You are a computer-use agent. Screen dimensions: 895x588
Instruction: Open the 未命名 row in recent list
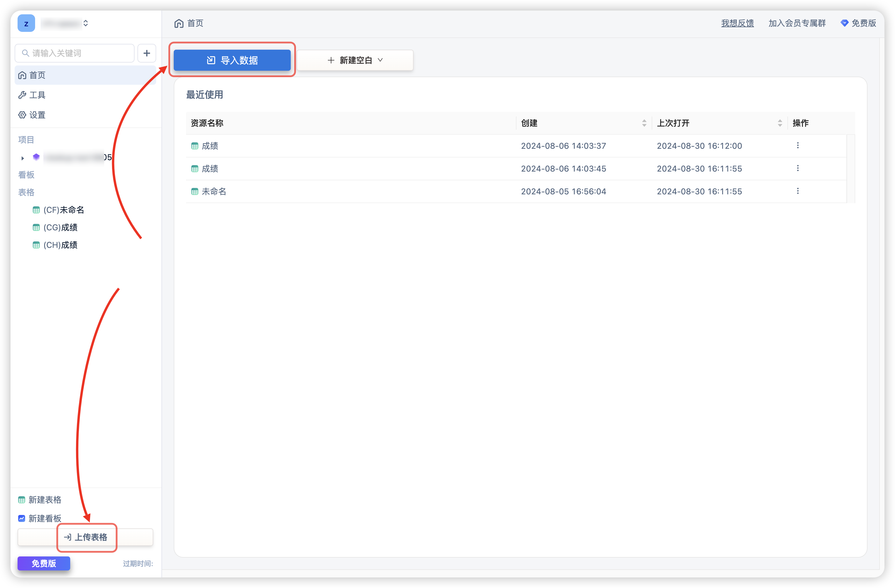point(214,192)
